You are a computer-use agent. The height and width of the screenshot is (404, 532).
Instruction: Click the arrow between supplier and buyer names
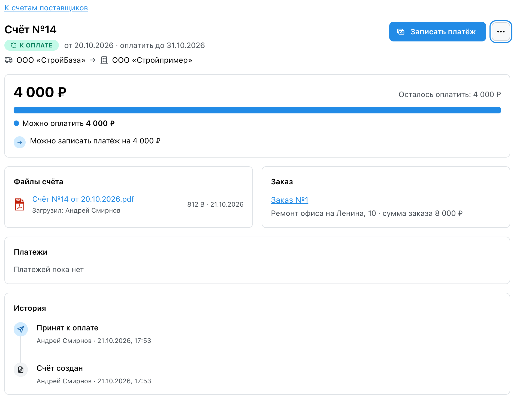coord(93,60)
